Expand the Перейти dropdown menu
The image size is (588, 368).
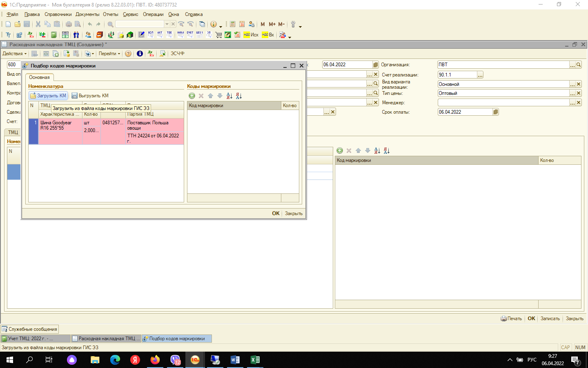point(109,54)
